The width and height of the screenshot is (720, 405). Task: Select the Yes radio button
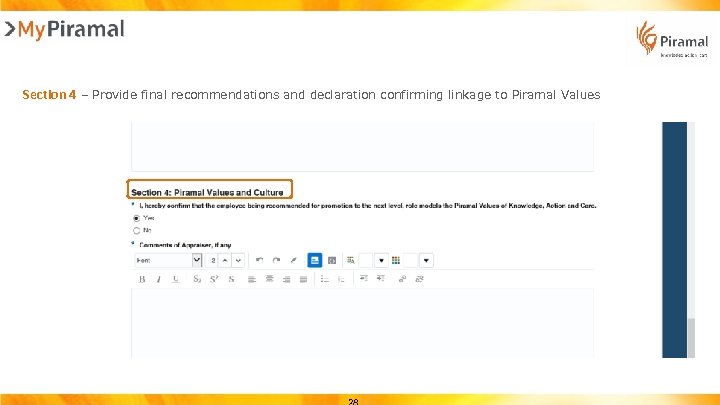pos(136,218)
